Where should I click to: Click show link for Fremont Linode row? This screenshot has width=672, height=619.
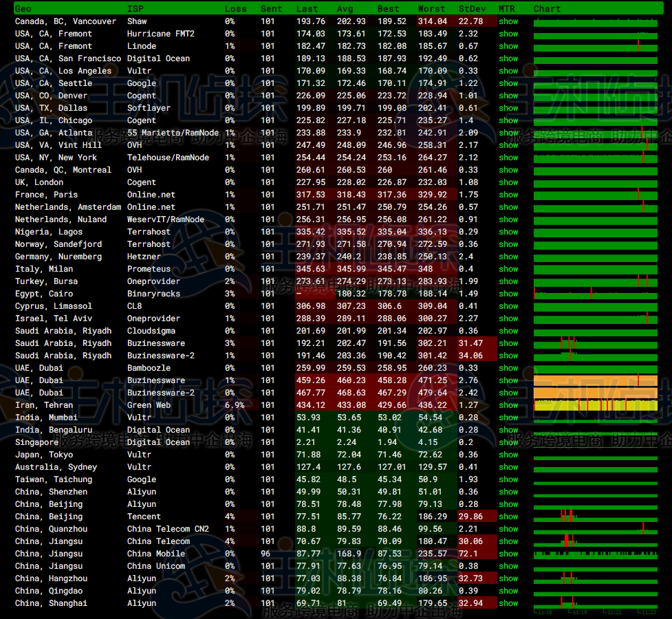508,46
